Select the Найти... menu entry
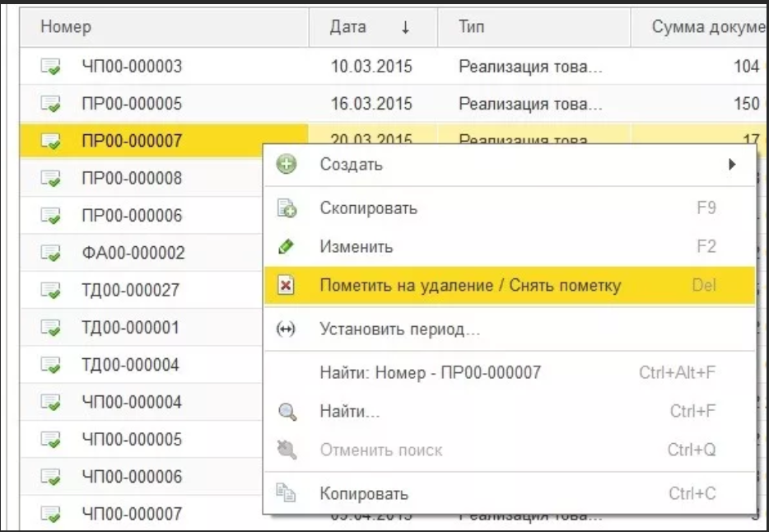Screen dimensions: 769x532 510,412
